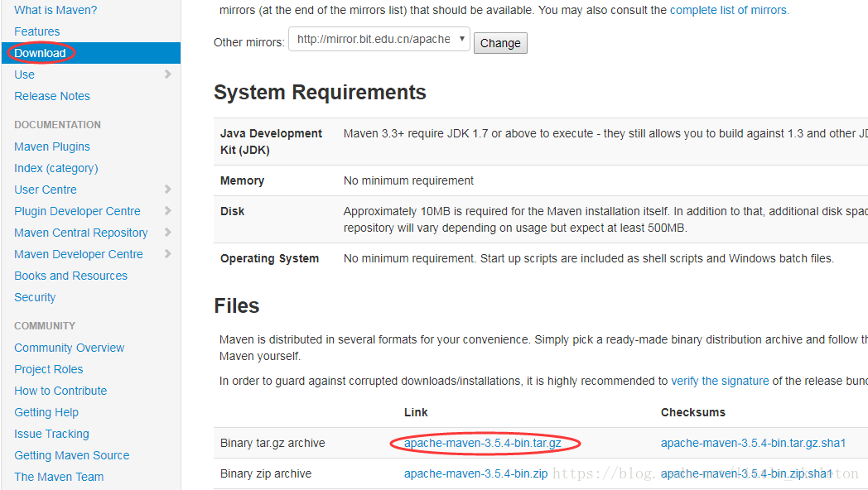The height and width of the screenshot is (490, 868).
Task: Open the User Centre sidebar item
Action: click(46, 190)
